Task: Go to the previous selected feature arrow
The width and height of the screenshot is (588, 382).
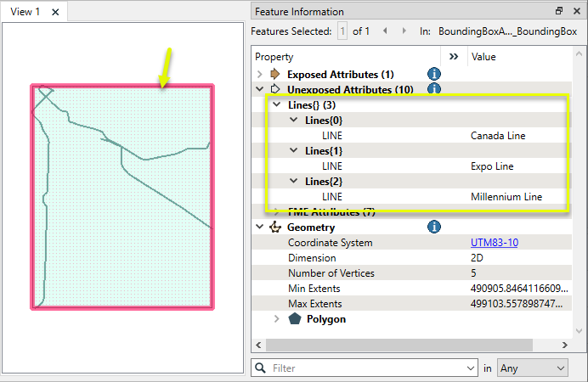Action: pos(384,31)
